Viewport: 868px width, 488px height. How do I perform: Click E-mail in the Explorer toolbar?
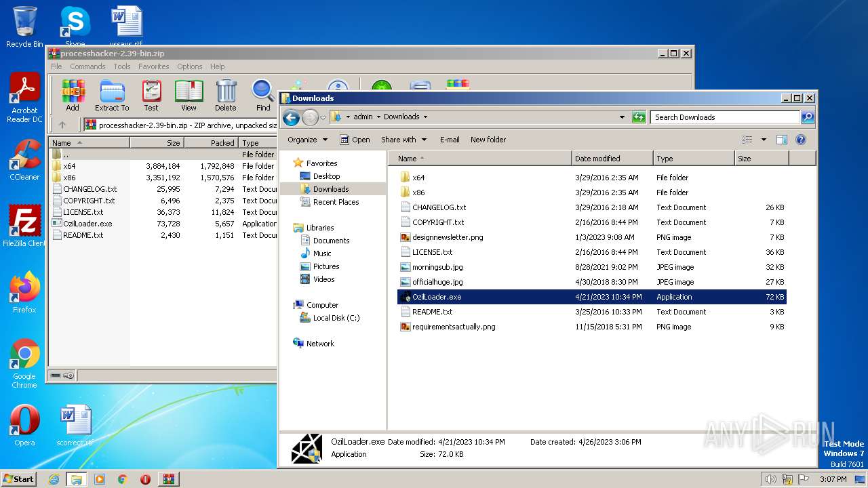click(x=450, y=140)
